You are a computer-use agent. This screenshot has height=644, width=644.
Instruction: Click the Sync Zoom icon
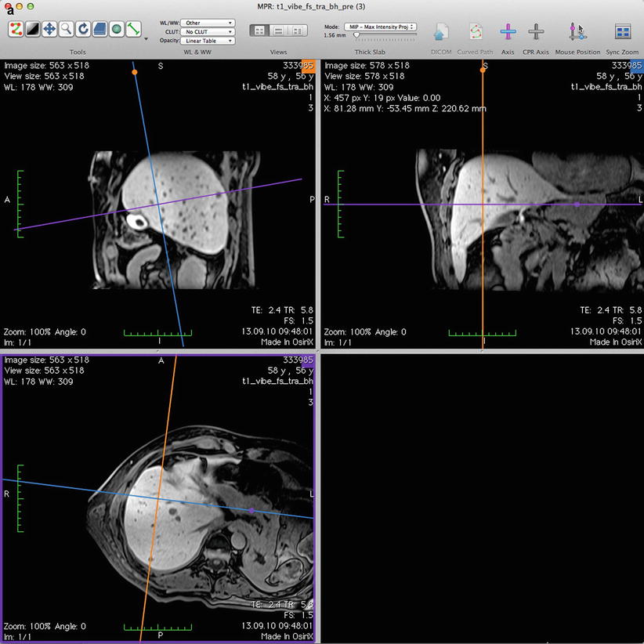pyautogui.click(x=622, y=32)
